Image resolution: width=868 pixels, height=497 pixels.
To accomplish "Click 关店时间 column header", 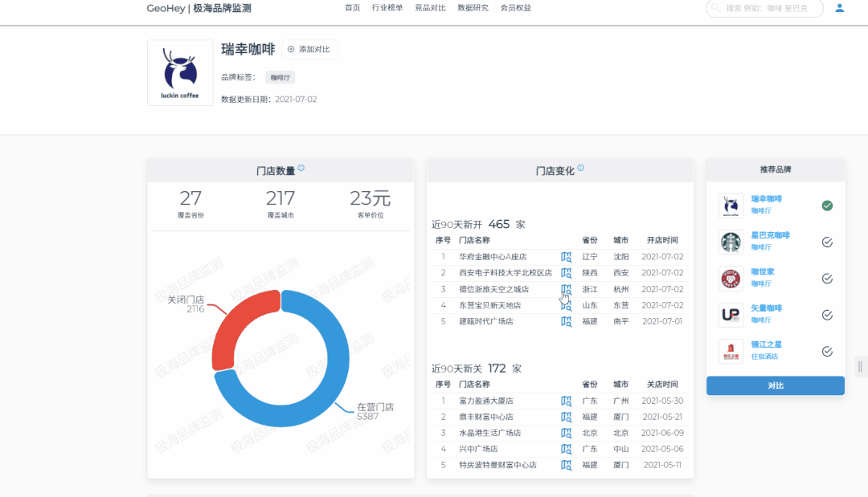I will pos(662,385).
